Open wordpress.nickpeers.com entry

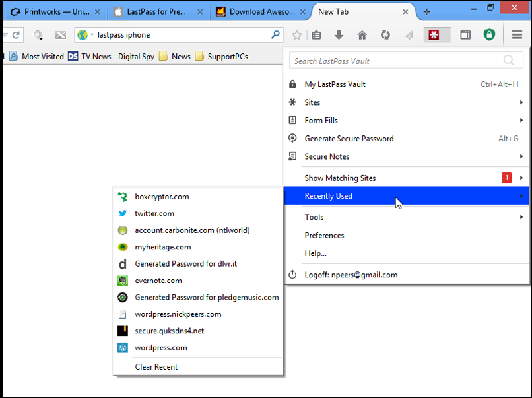pyautogui.click(x=198, y=314)
